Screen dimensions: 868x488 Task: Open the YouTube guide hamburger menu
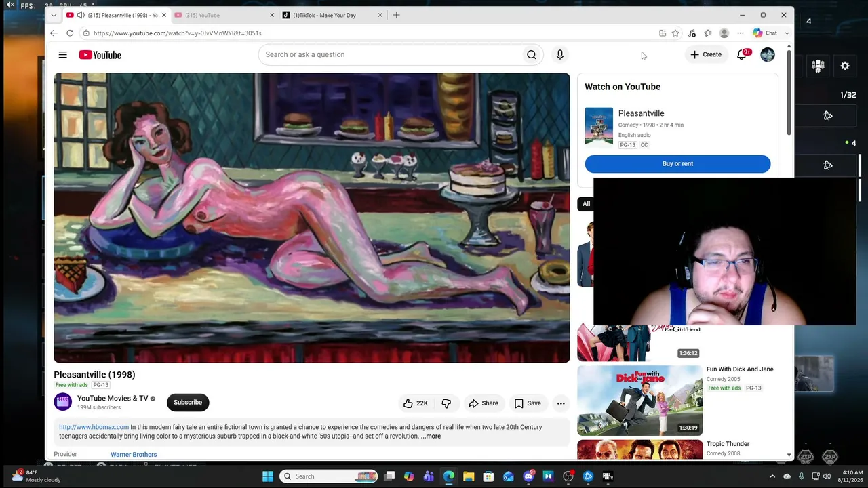[x=62, y=55]
